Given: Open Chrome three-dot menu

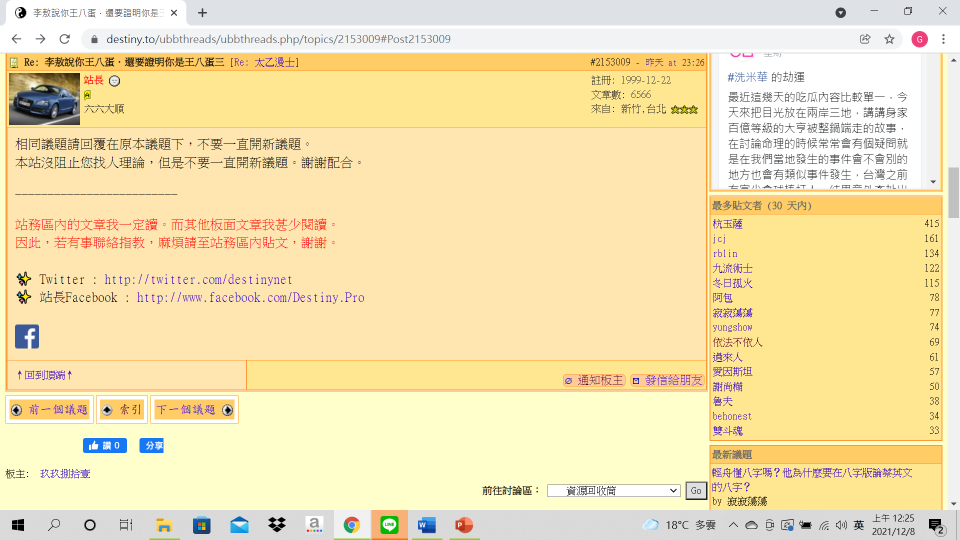Looking at the screenshot, I should [x=943, y=39].
